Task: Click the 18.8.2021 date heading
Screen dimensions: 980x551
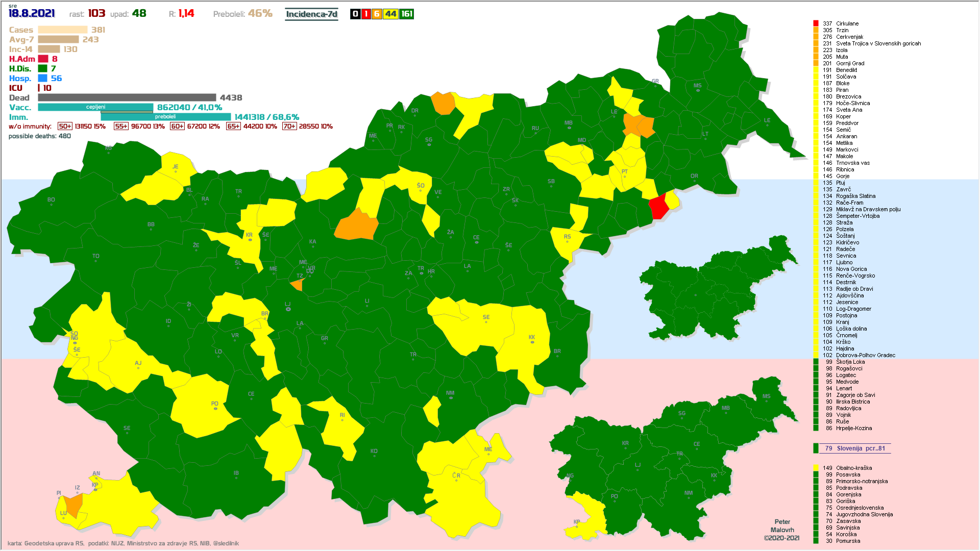Action: 32,13
